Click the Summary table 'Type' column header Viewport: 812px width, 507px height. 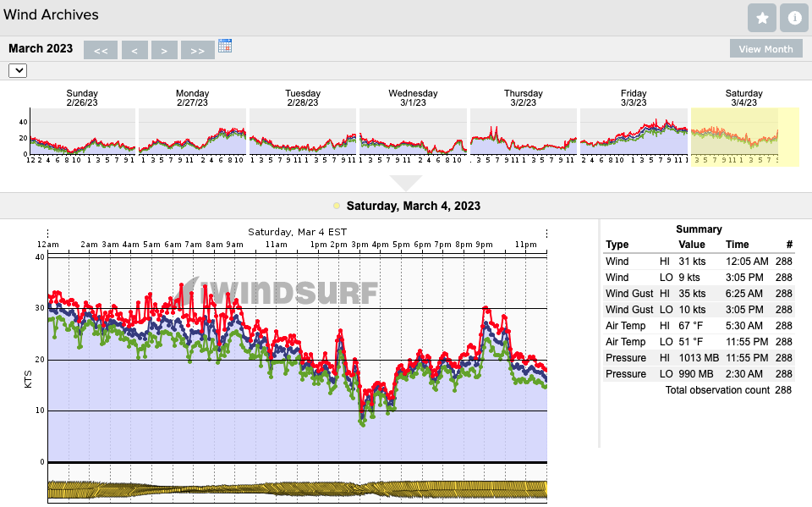point(617,244)
